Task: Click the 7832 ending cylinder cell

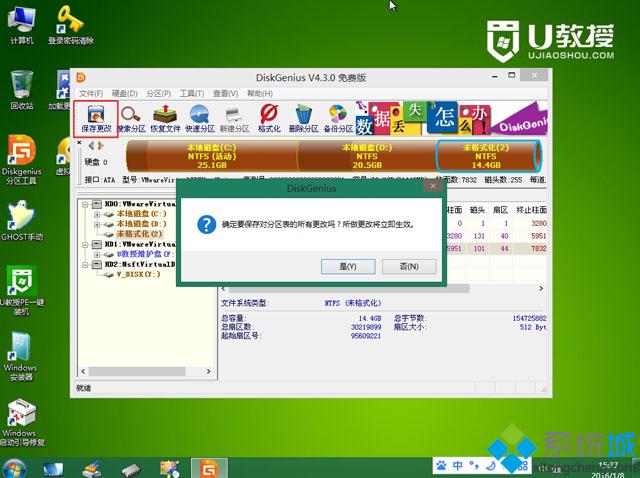Action: 539,248
